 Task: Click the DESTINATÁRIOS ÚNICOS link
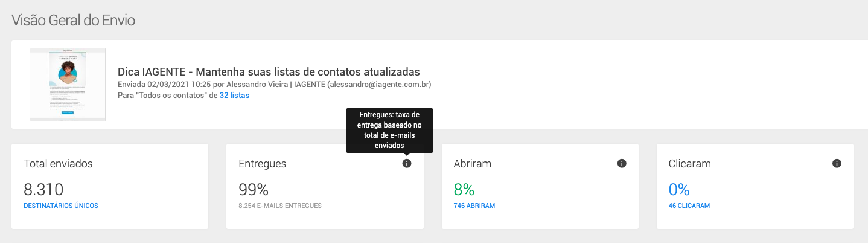tap(60, 206)
